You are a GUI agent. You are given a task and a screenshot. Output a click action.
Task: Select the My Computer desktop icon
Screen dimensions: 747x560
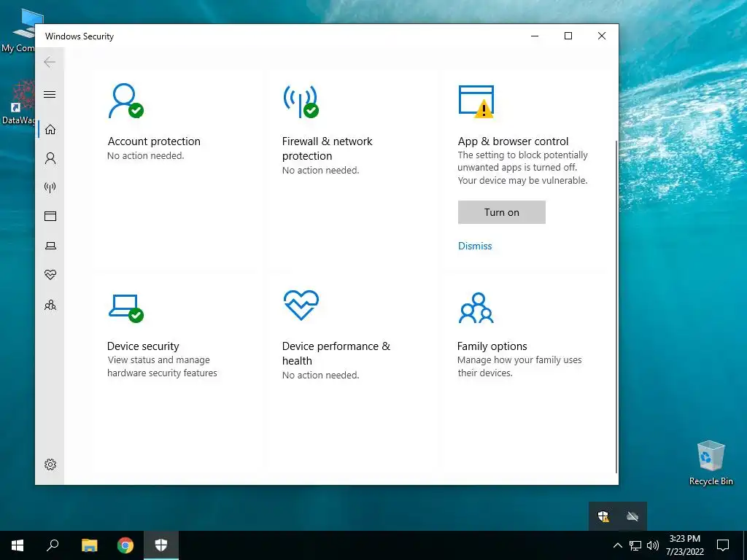18,31
